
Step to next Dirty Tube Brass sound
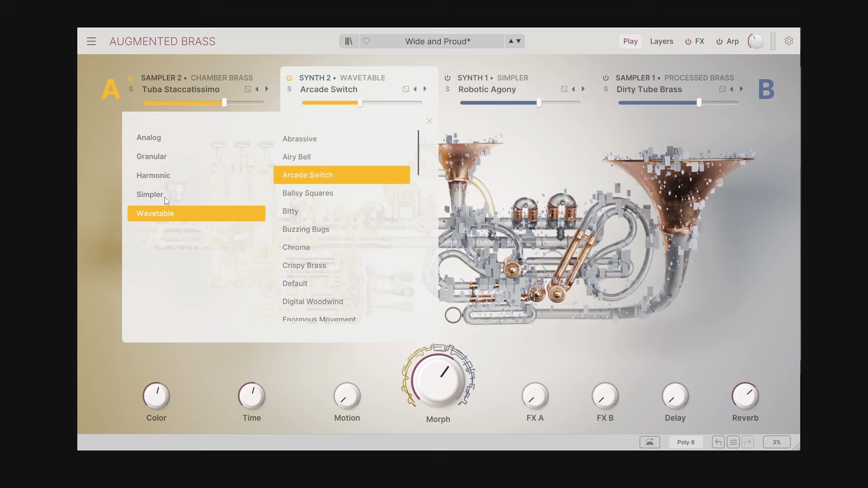click(741, 89)
